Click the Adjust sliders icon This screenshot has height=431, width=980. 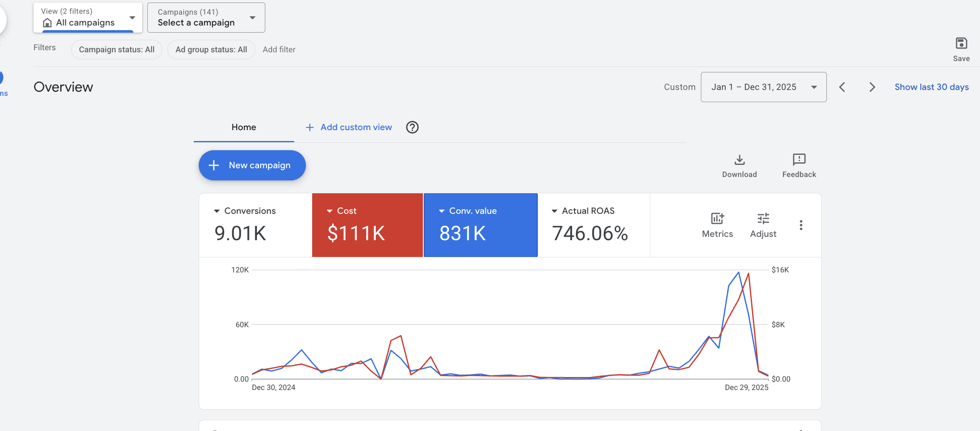pos(763,218)
